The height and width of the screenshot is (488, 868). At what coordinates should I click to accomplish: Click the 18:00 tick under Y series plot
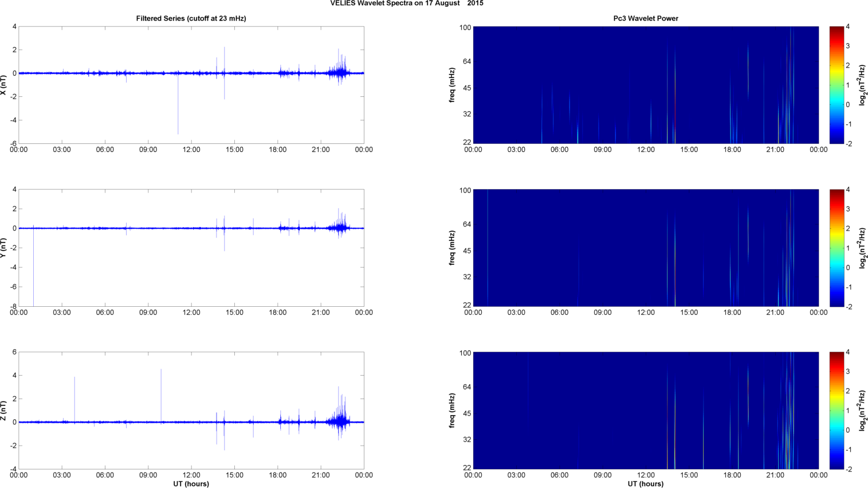pyautogui.click(x=278, y=313)
